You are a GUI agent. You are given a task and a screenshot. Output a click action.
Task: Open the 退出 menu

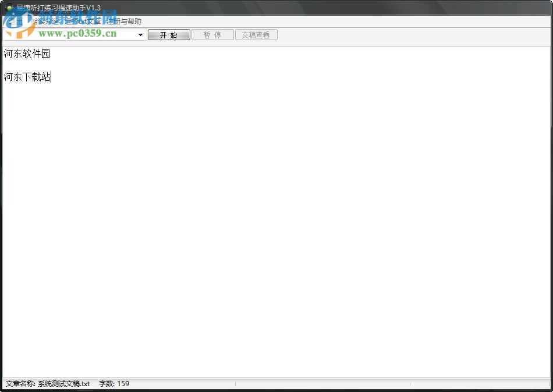(x=15, y=22)
